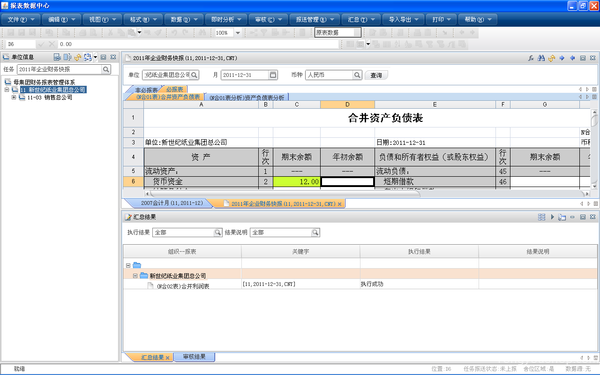Select column D header
Viewport: 600px width, 375px height.
tap(347, 104)
